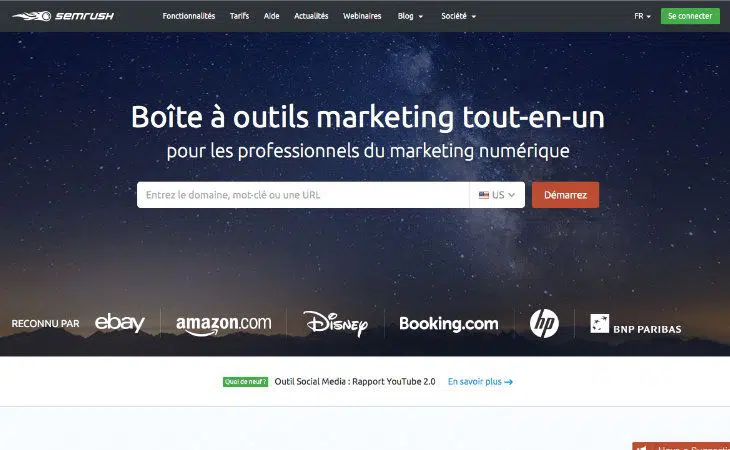
Task: Click the Booking.com logo
Action: point(449,323)
